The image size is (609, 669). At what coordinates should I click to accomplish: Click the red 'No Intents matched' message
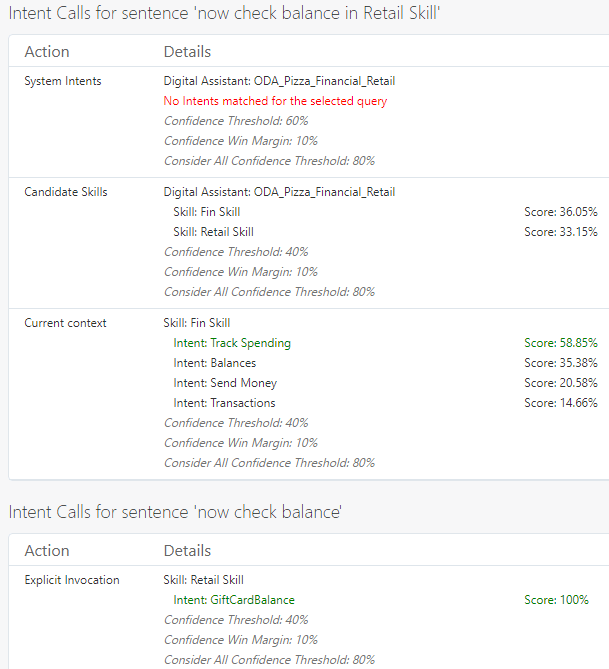[x=275, y=101]
